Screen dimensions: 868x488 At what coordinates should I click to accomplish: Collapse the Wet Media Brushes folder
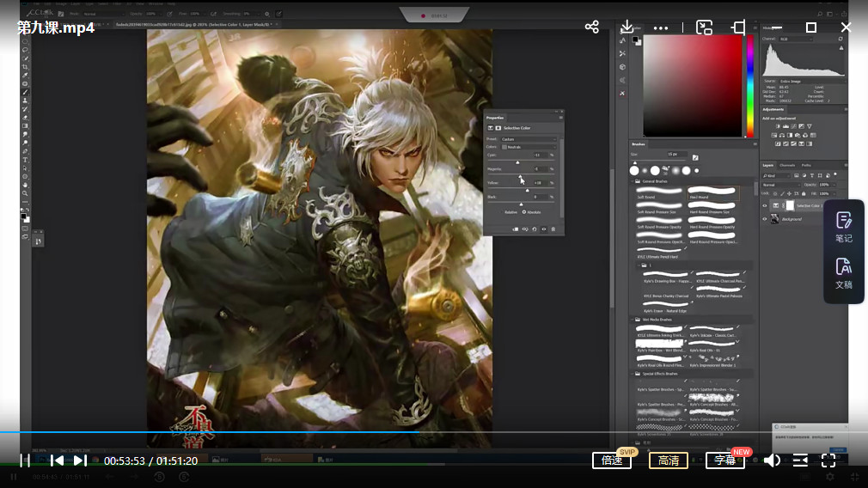point(633,320)
